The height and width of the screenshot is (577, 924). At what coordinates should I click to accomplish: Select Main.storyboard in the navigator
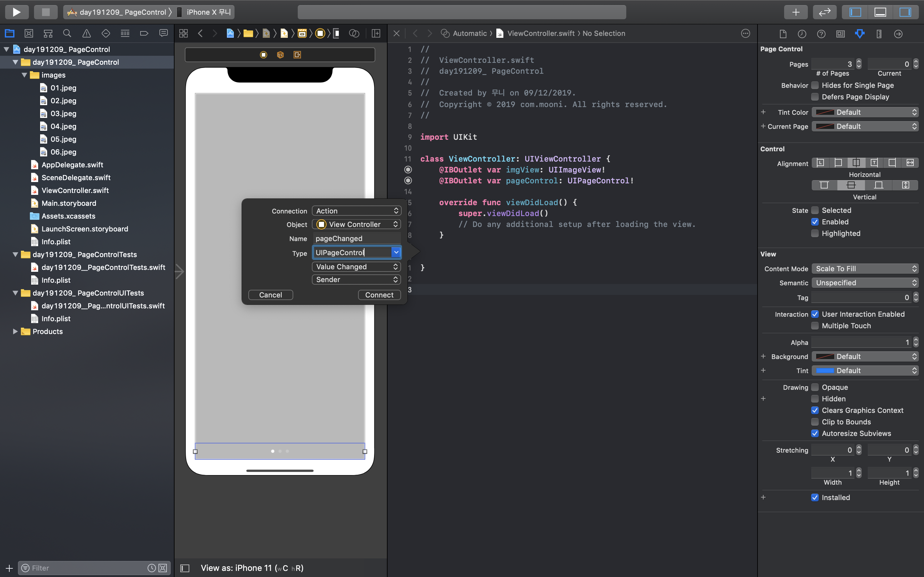click(69, 204)
